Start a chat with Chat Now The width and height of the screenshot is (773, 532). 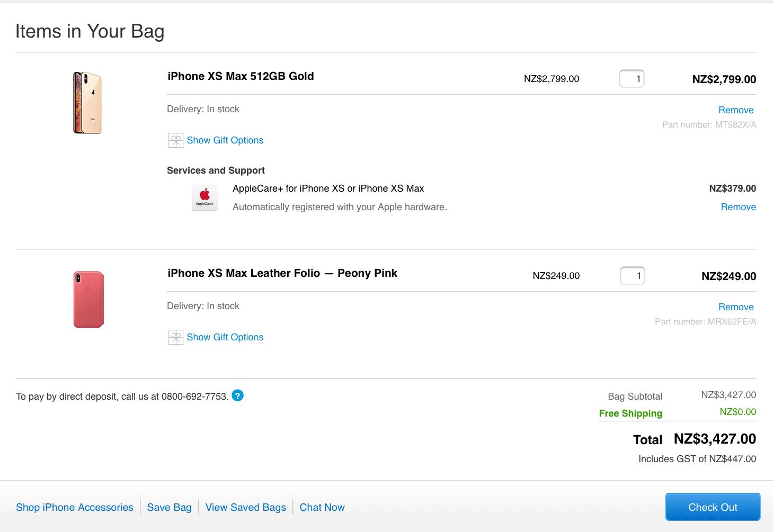click(322, 507)
